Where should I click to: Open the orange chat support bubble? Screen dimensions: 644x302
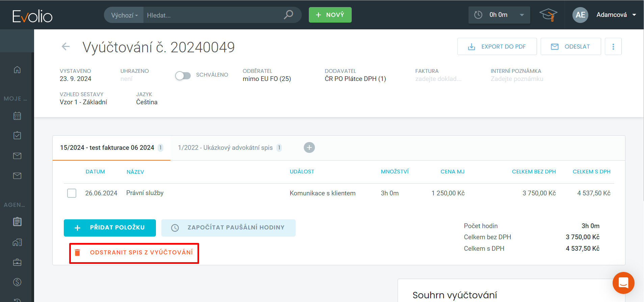(x=623, y=283)
